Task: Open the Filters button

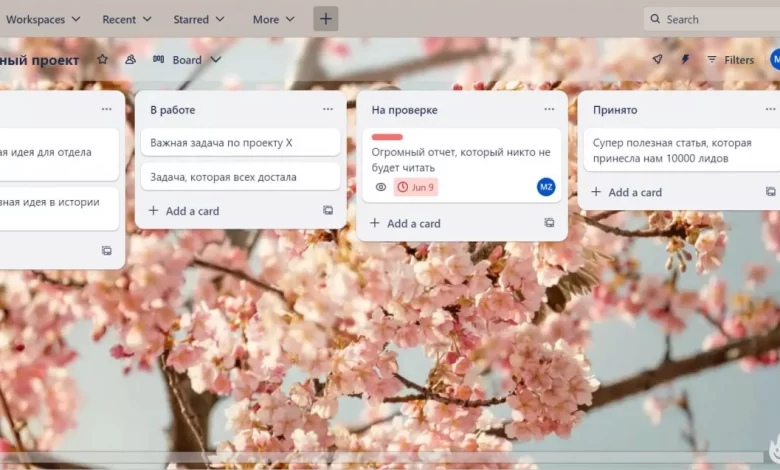Action: pos(730,60)
